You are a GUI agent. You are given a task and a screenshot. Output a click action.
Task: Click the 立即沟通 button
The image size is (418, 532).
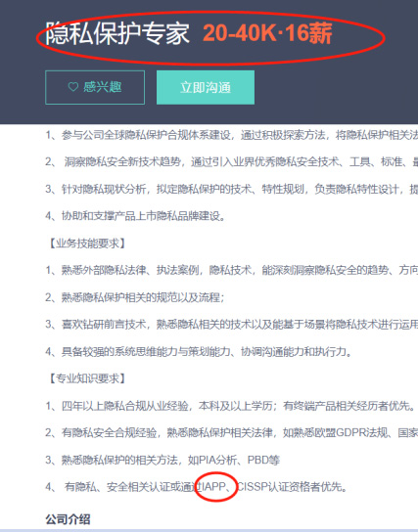(x=206, y=88)
